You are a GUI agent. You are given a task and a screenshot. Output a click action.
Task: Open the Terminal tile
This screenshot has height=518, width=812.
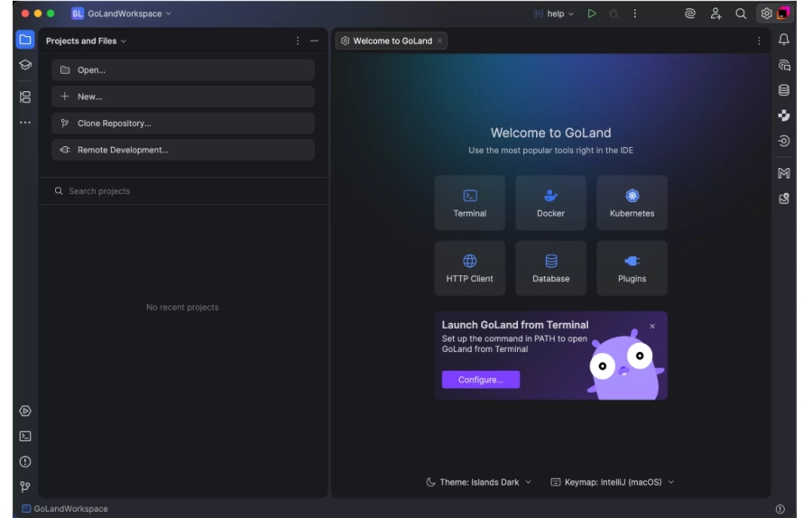coord(470,203)
